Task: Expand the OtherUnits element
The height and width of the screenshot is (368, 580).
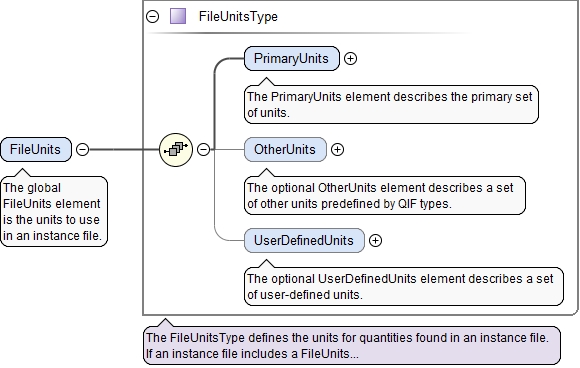Action: pos(337,149)
